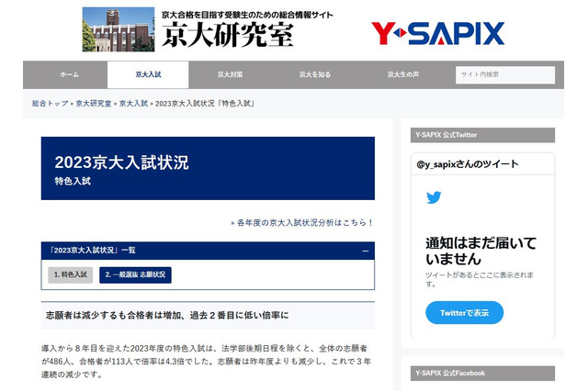Select the 1. 特色入試 button
The image size is (588, 391).
tap(70, 274)
